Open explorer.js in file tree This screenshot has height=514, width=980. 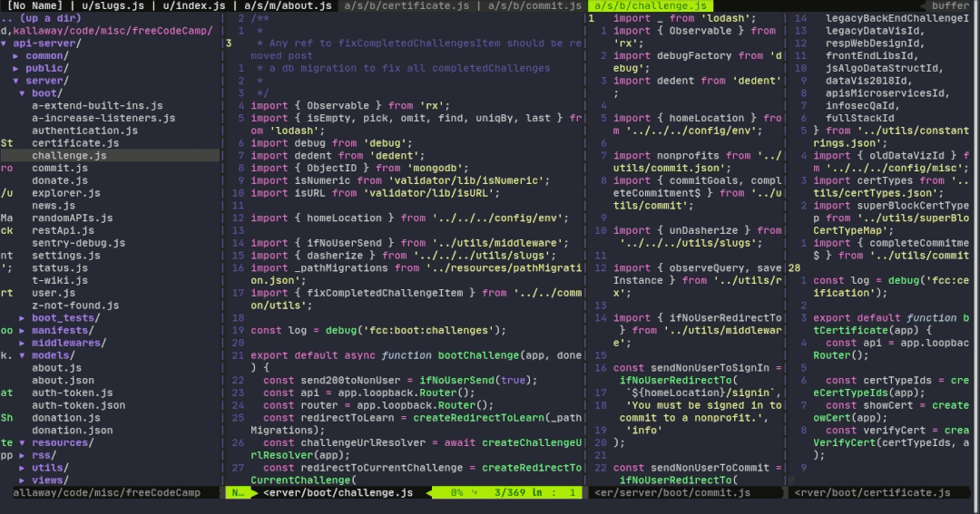[66, 193]
